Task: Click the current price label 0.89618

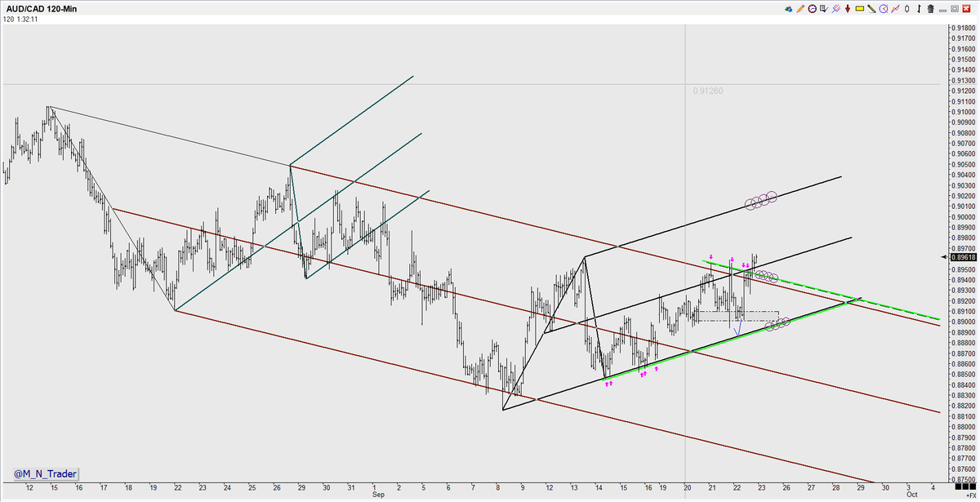Action: pyautogui.click(x=962, y=257)
